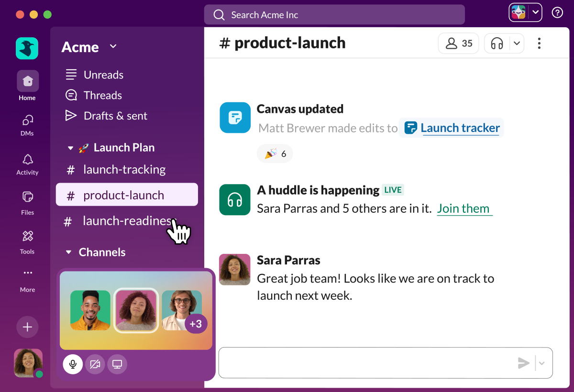The width and height of the screenshot is (574, 392).
Task: Click the plus create new button
Action: [x=27, y=327]
